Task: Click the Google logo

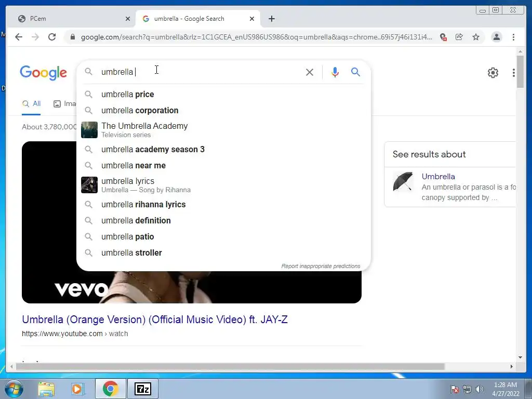Action: (x=44, y=73)
